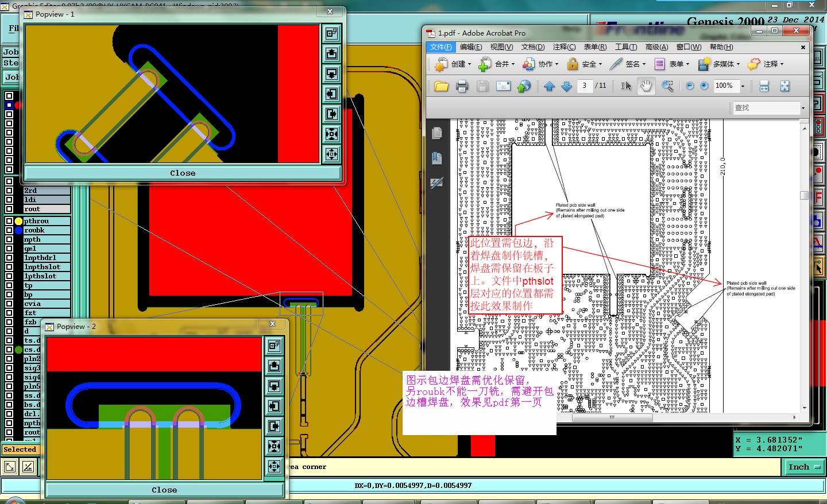Zoom in with the plus icon in Acrobat
Image resolution: width=827 pixels, height=504 pixels.
tap(704, 86)
